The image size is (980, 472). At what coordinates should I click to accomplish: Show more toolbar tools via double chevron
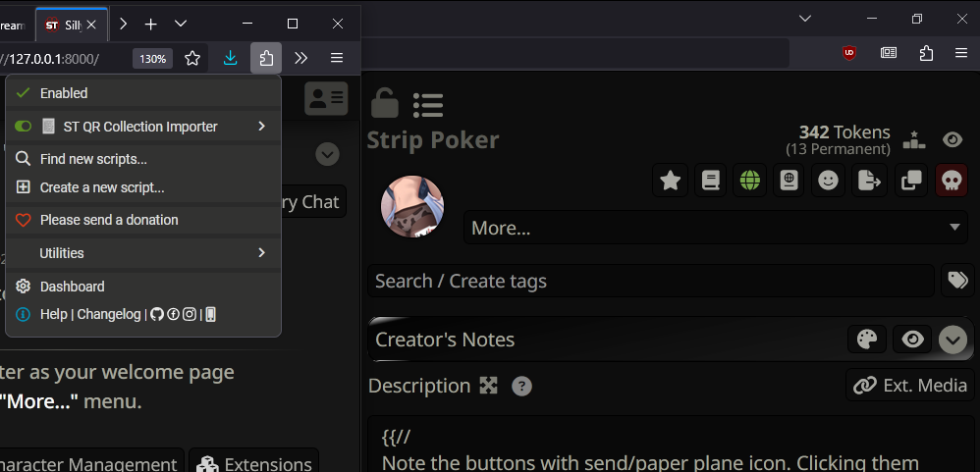coord(301,58)
